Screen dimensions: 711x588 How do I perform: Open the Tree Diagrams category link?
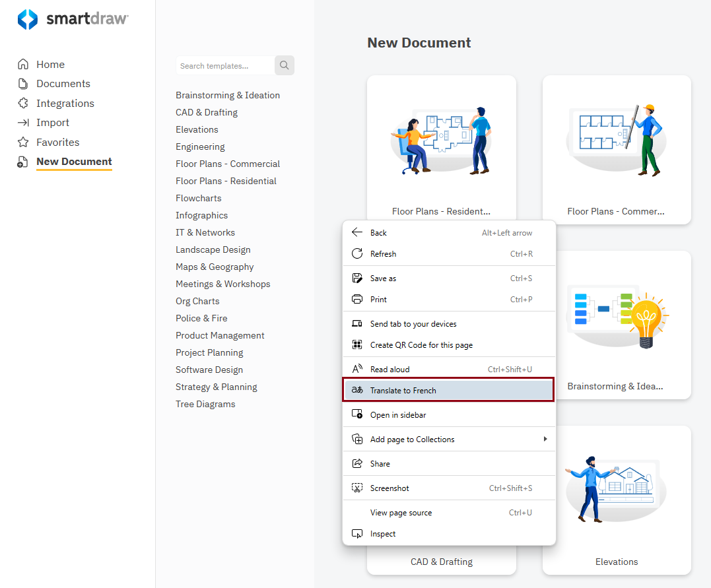click(205, 404)
